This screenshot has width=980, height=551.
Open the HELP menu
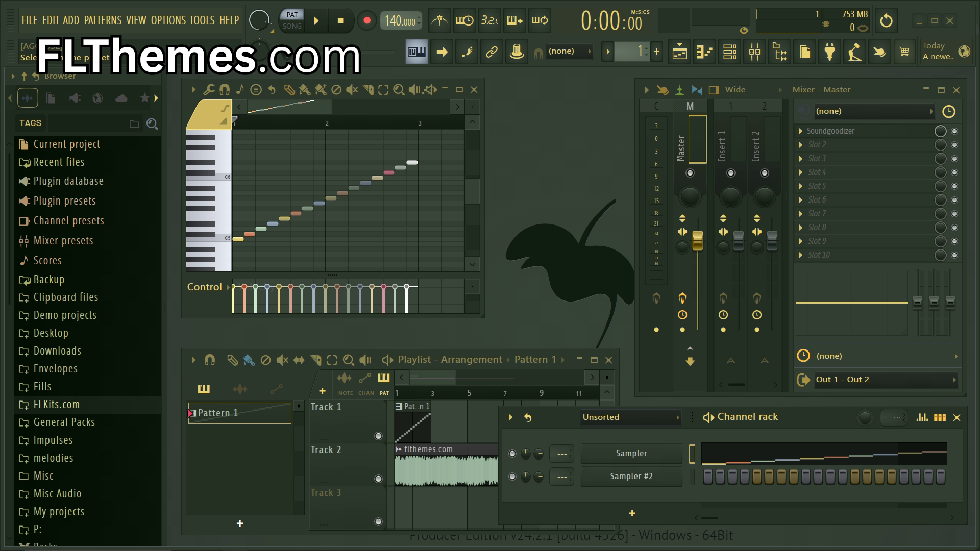coord(229,20)
